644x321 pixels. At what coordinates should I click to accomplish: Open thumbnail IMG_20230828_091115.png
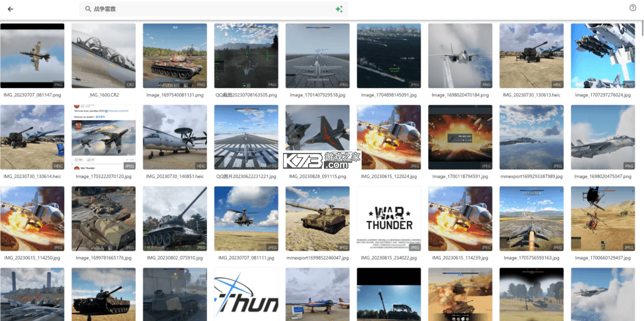point(318,137)
